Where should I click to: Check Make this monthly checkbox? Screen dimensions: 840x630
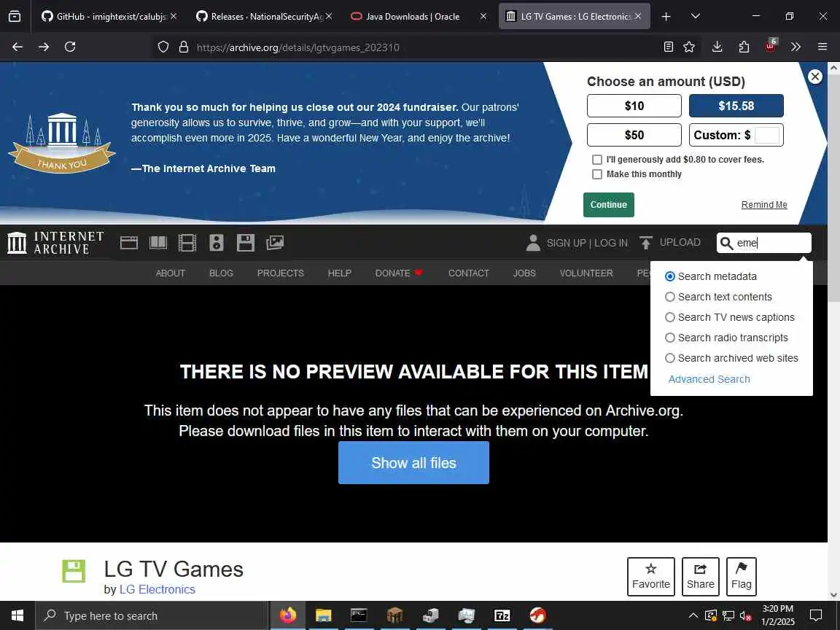[596, 174]
